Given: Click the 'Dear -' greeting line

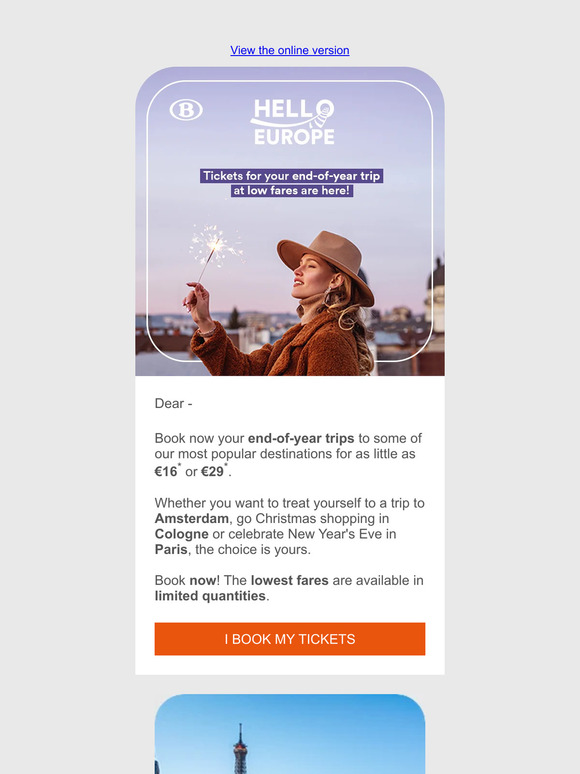Looking at the screenshot, I should coord(173,404).
